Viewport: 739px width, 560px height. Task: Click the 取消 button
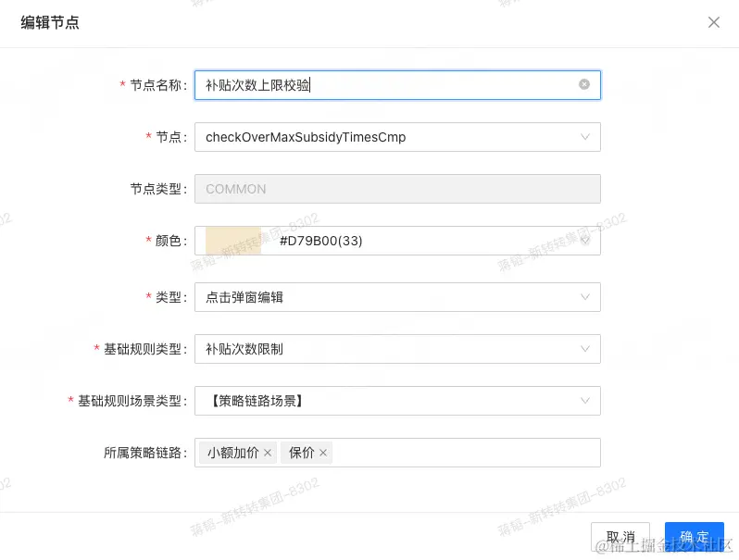620,537
